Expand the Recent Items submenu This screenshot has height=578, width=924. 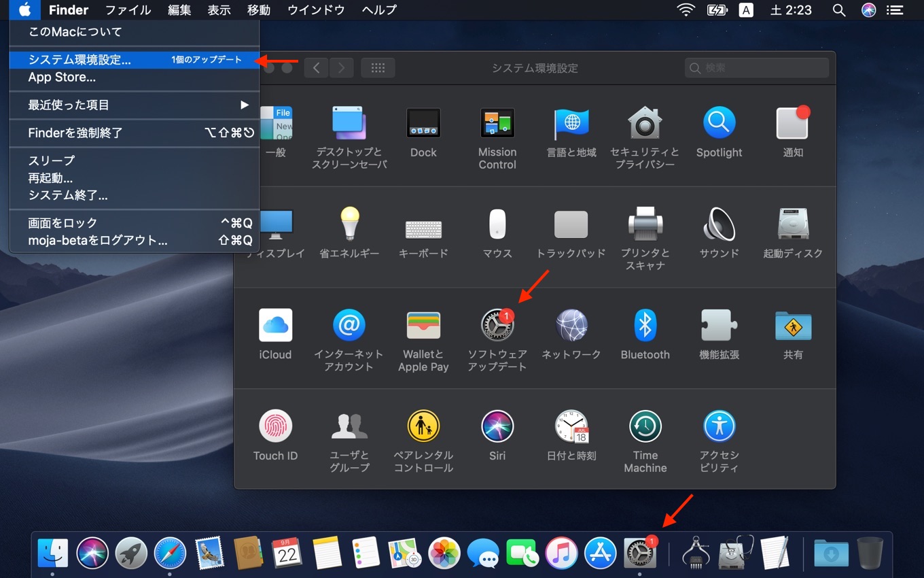click(135, 105)
